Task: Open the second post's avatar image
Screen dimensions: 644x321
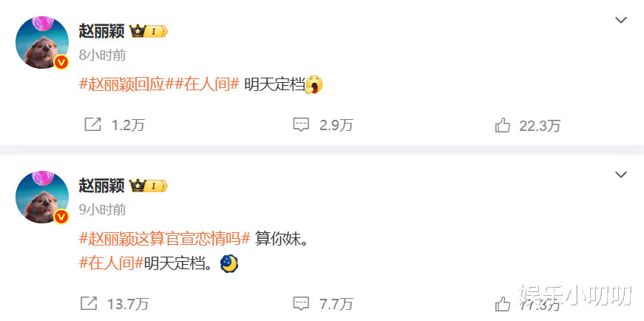Action: coord(42,197)
